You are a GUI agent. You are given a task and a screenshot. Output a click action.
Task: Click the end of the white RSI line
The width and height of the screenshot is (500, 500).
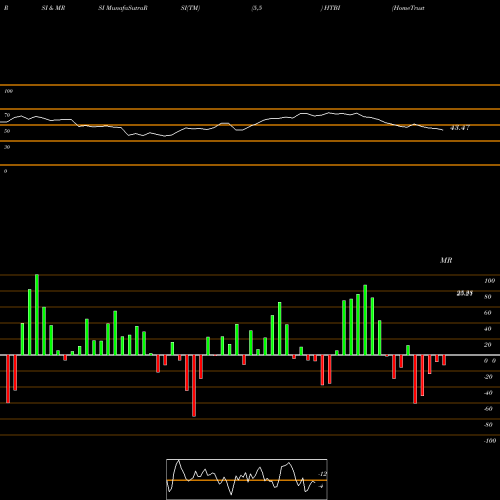click(x=443, y=130)
